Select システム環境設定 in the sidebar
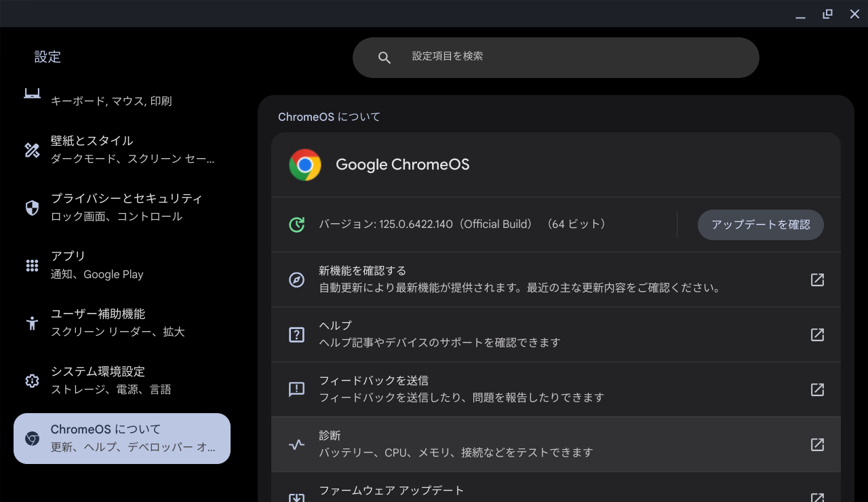 coord(122,381)
